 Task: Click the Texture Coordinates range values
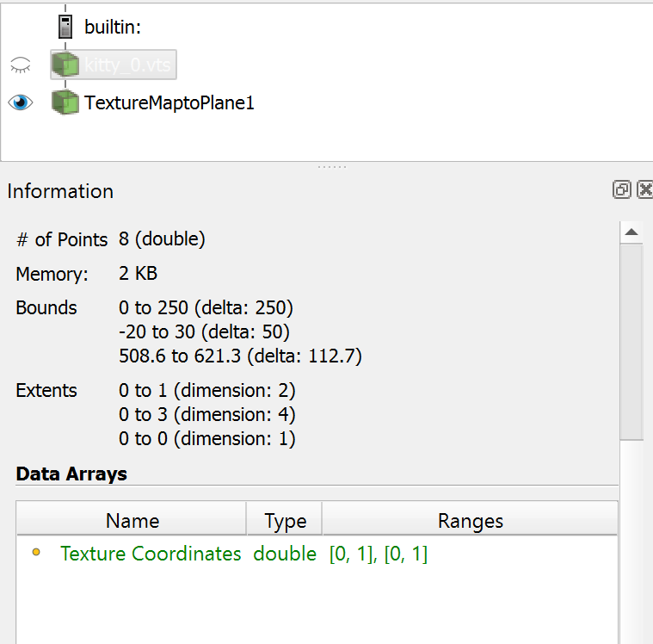(x=379, y=554)
